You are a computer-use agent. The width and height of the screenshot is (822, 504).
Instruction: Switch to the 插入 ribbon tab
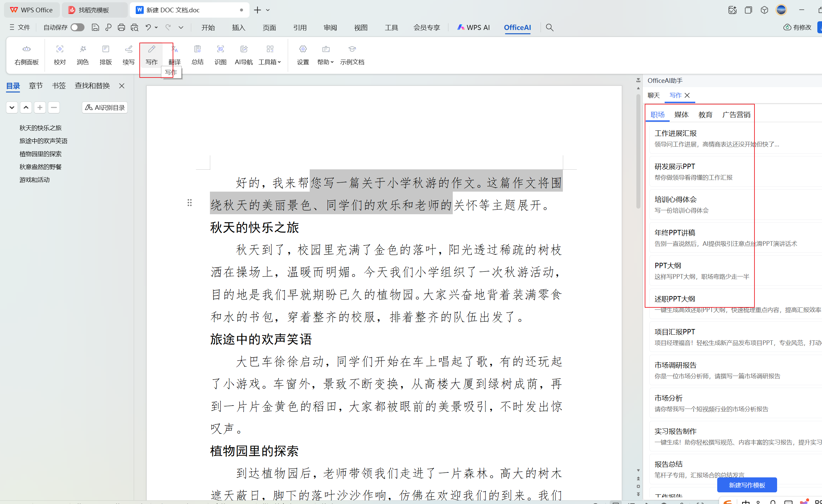(239, 27)
